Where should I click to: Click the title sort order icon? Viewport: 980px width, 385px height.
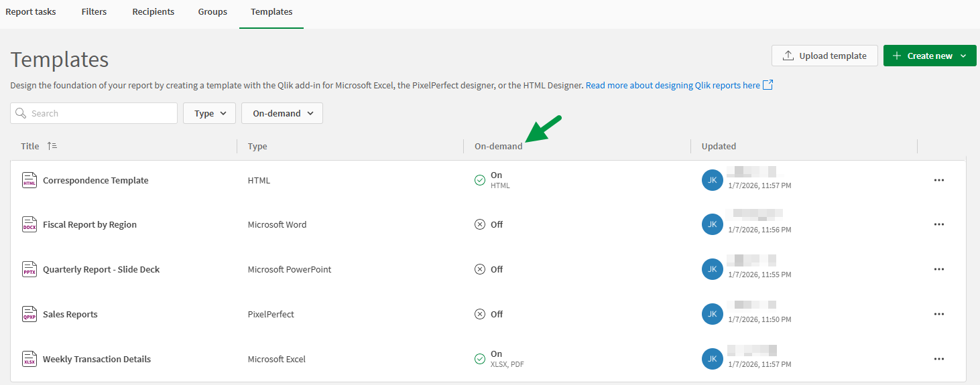point(52,146)
